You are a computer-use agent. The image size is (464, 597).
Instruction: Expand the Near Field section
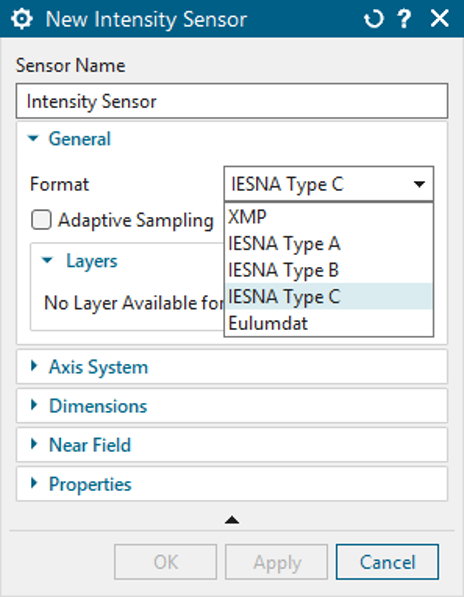click(232, 445)
